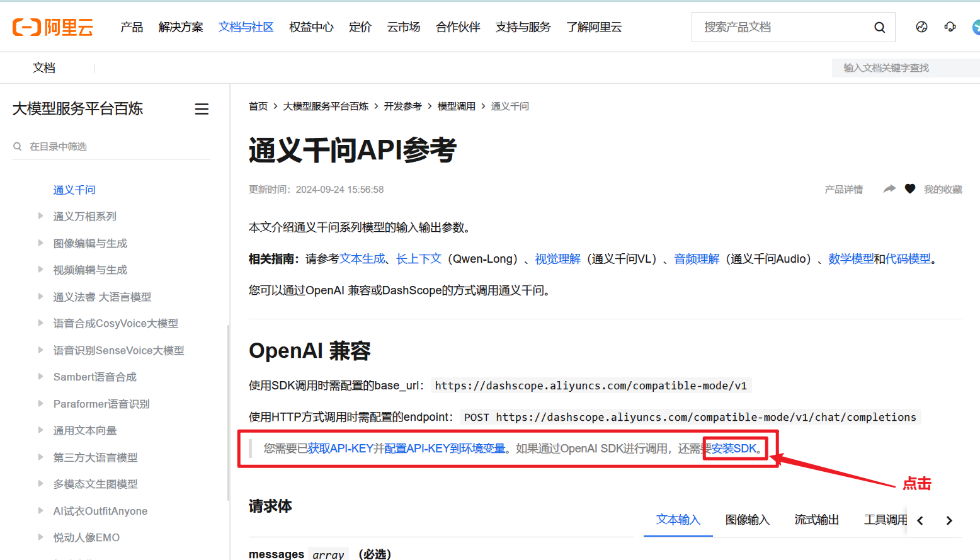
Task: Open the 解决方案 menu
Action: [181, 27]
